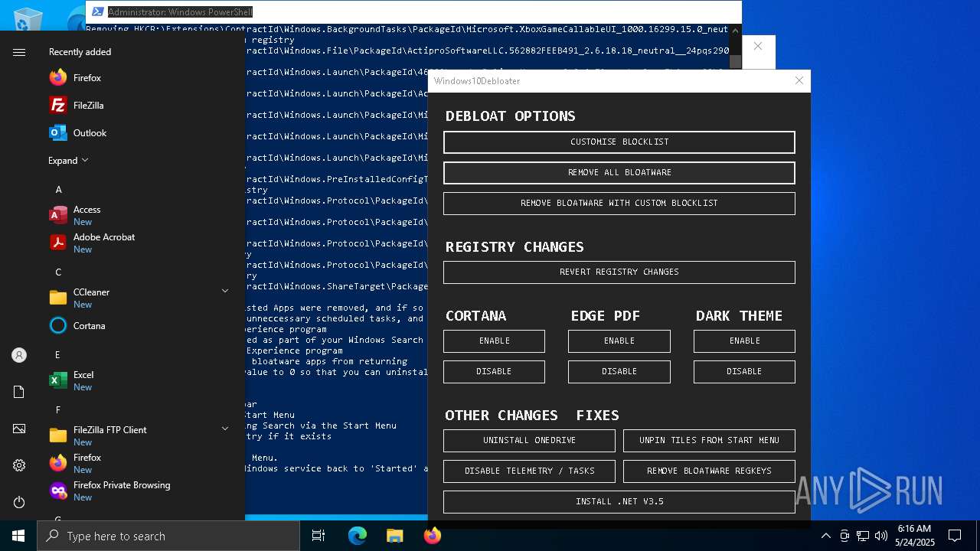
Task: Click the taskbar search box
Action: pos(168,536)
